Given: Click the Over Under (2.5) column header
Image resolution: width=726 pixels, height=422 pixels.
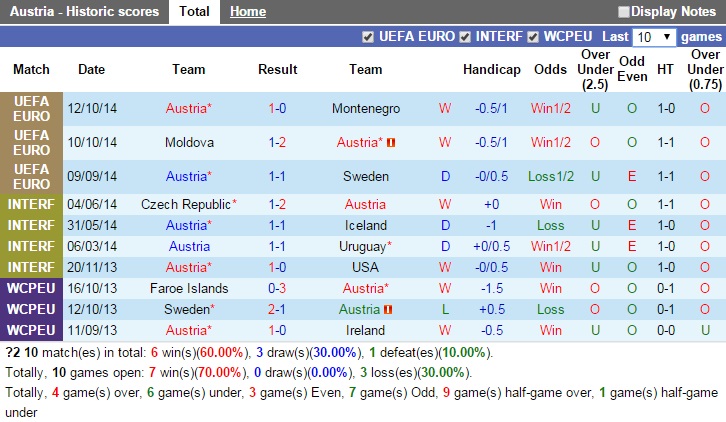Looking at the screenshot, I should (x=595, y=69).
